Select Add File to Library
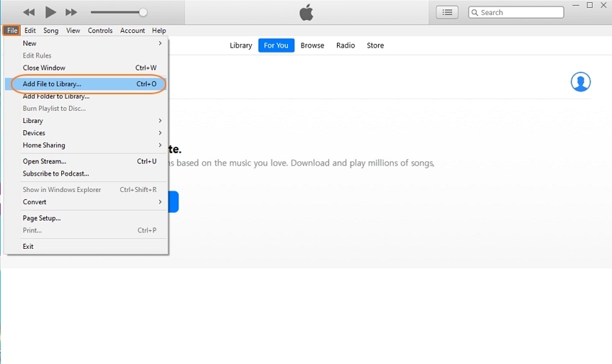 coord(86,84)
